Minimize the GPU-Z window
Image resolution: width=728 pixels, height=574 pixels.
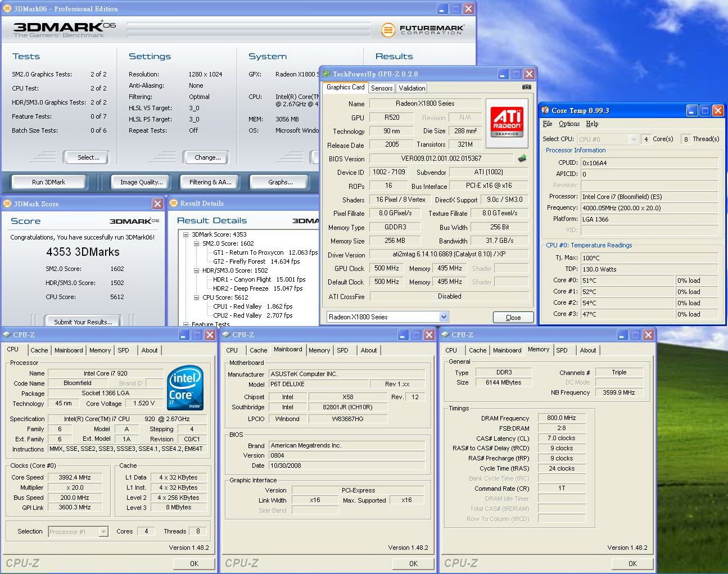503,74
